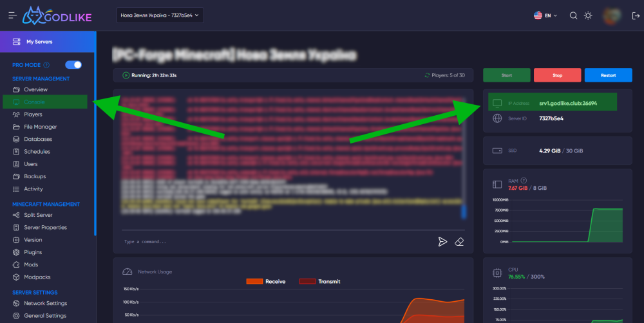Click PRO MODE help question icon
This screenshot has width=644, height=323.
46,65
